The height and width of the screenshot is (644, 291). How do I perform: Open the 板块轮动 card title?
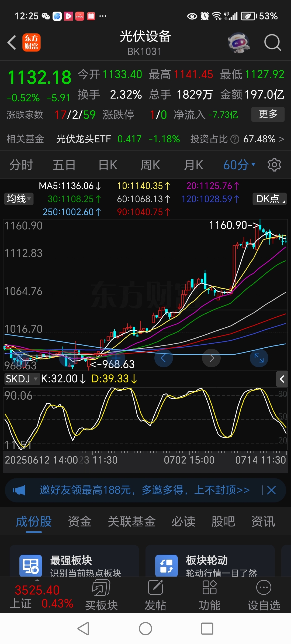(x=207, y=560)
